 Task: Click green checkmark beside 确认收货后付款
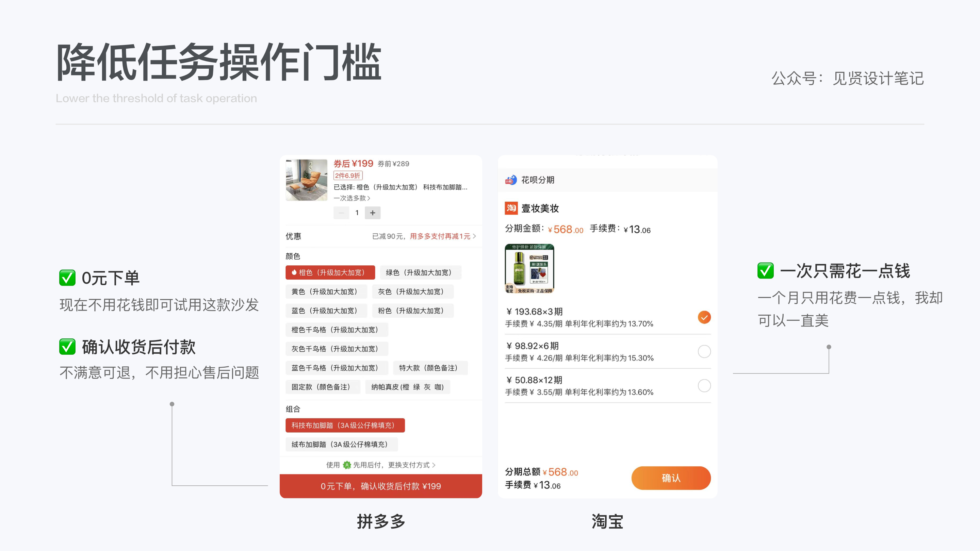click(67, 347)
